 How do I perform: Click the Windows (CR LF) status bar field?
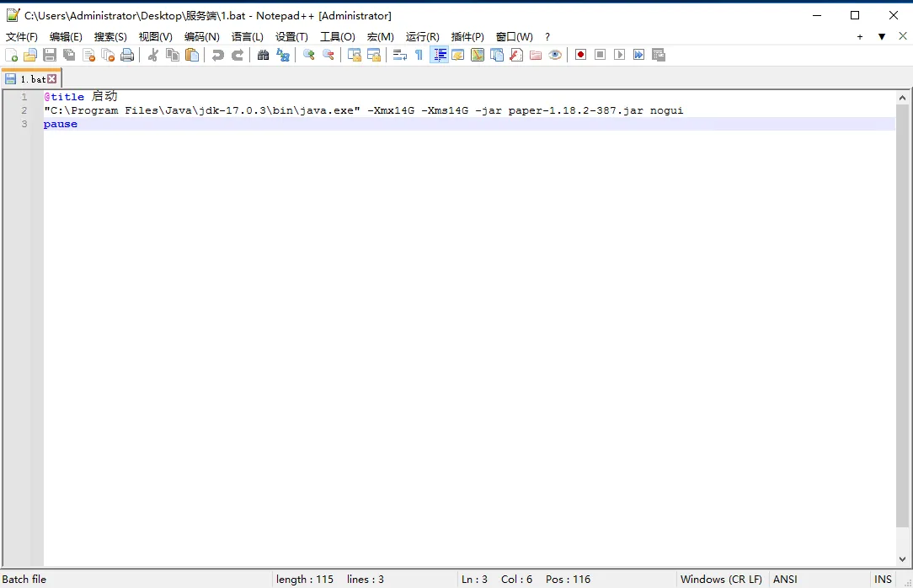point(721,579)
